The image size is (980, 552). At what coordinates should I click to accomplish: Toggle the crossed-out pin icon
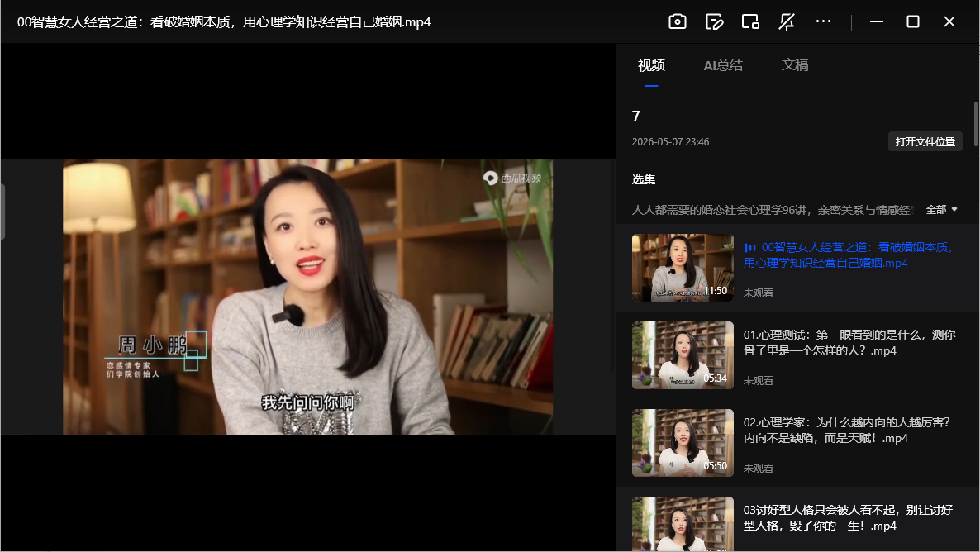[787, 21]
